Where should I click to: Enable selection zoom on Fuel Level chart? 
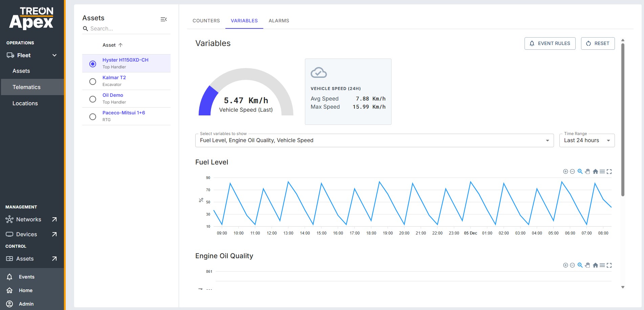click(580, 172)
